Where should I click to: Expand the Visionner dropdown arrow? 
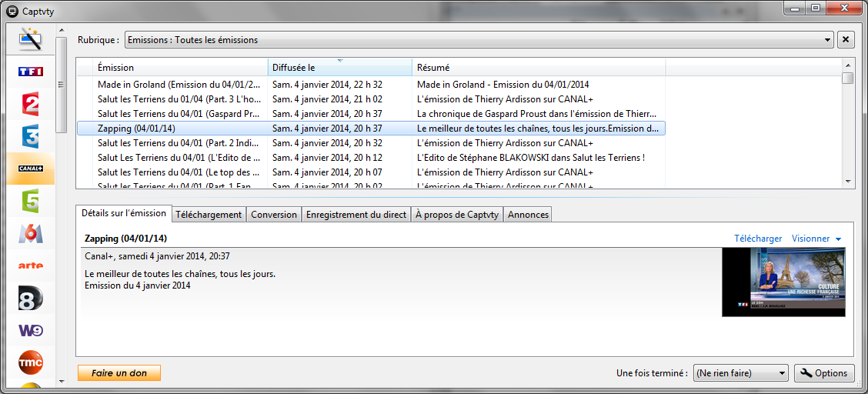click(838, 239)
